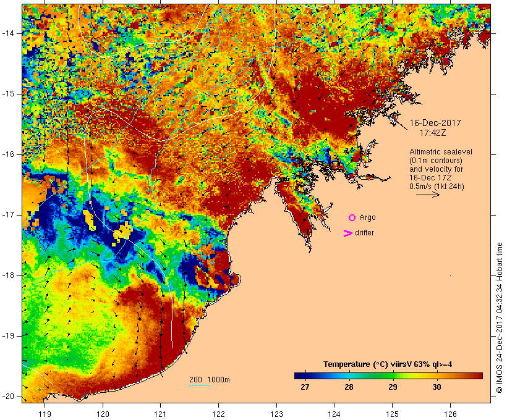Click latitude label '-17'

tap(7, 215)
